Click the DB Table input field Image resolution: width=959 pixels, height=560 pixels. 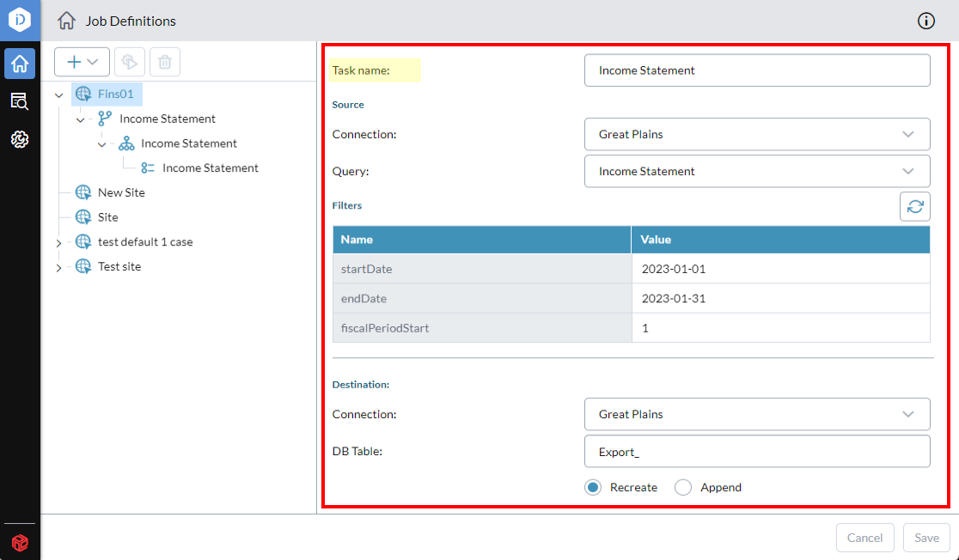757,451
